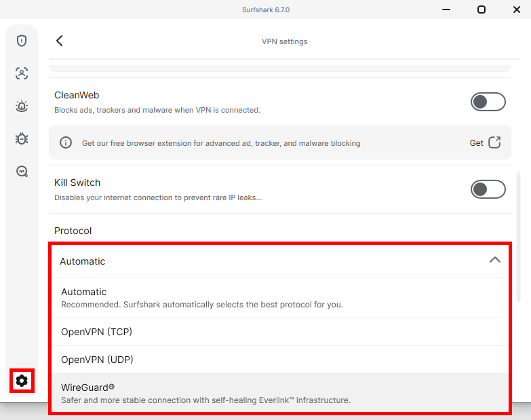Open the Settings gear icon
The width and height of the screenshot is (531, 420).
(22, 381)
